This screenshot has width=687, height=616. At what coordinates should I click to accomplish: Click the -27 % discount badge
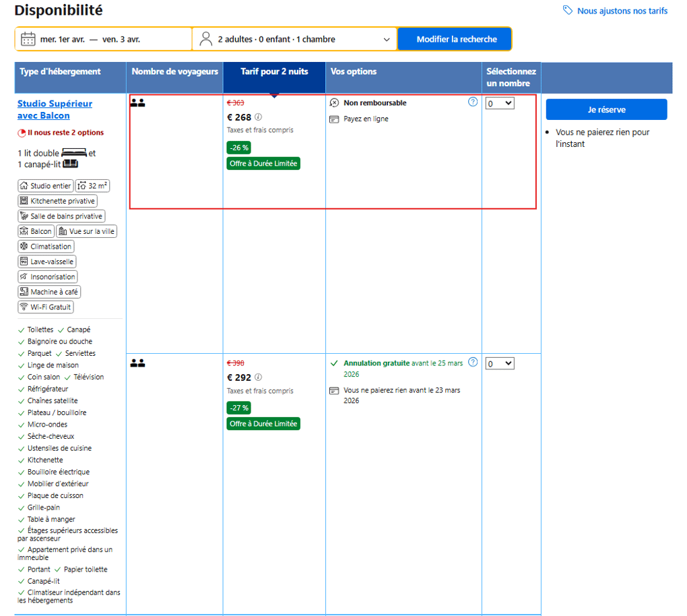(239, 408)
